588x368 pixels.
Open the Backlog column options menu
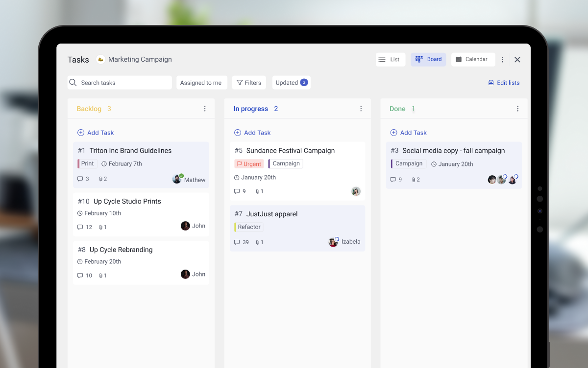tap(205, 109)
